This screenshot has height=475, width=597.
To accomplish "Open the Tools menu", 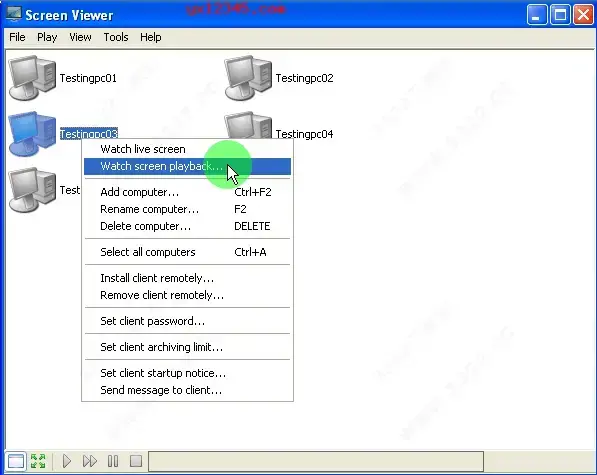I will pyautogui.click(x=116, y=37).
